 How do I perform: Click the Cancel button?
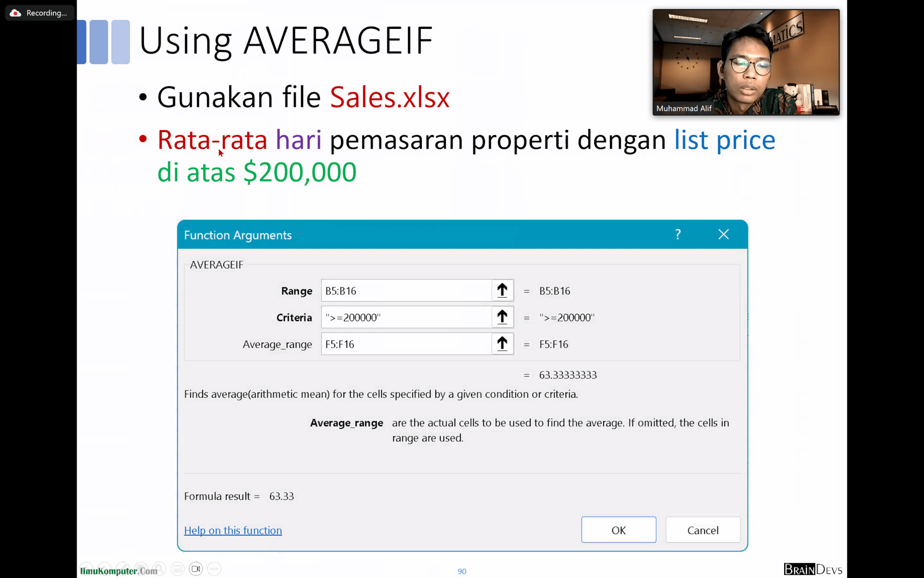[702, 530]
